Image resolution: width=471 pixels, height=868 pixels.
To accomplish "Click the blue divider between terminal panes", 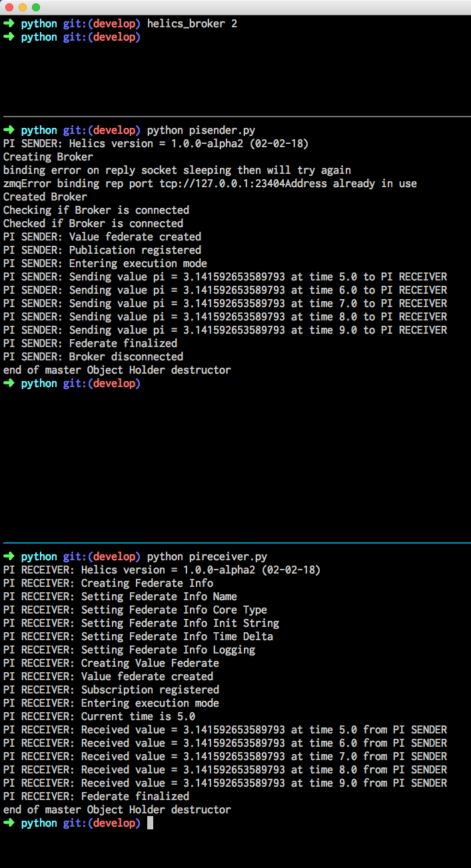I will point(235,542).
